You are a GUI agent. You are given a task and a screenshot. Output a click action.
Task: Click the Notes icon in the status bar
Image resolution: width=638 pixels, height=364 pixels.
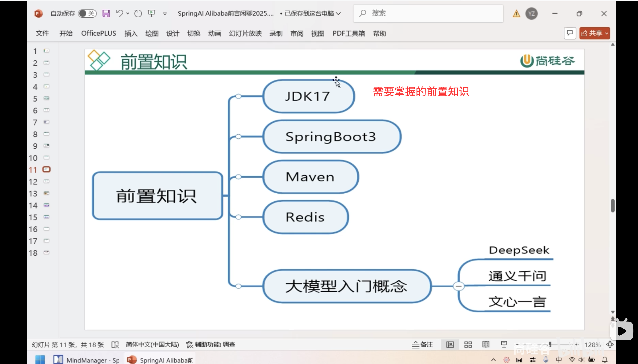pos(423,344)
